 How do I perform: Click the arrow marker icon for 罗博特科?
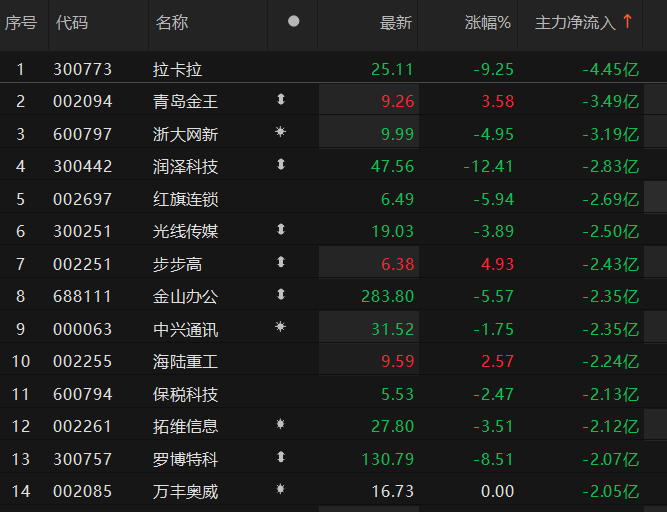(x=281, y=457)
